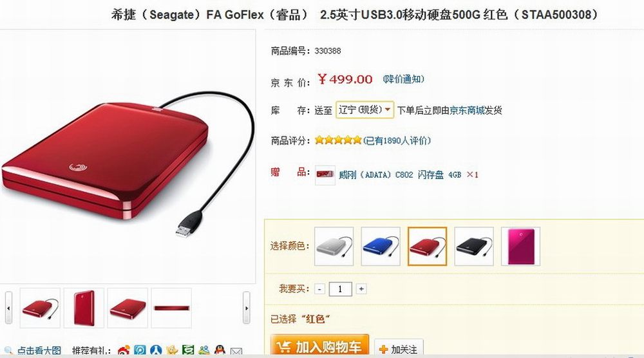Add product to cart with 加入购物车
The height and width of the screenshot is (358, 644).
(x=319, y=346)
